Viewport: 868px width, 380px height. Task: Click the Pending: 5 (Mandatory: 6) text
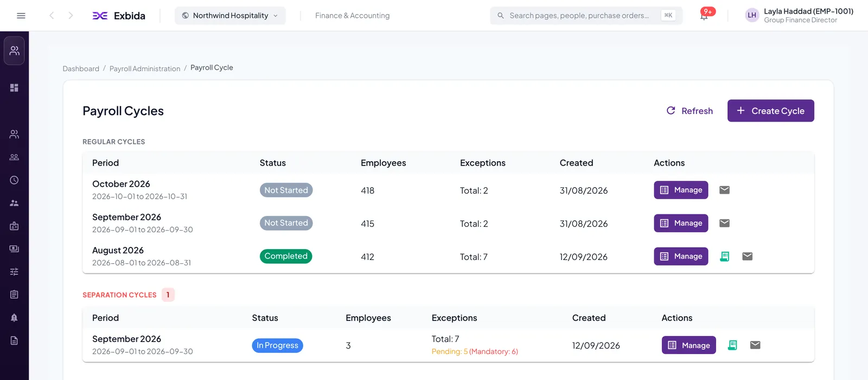pos(475,352)
